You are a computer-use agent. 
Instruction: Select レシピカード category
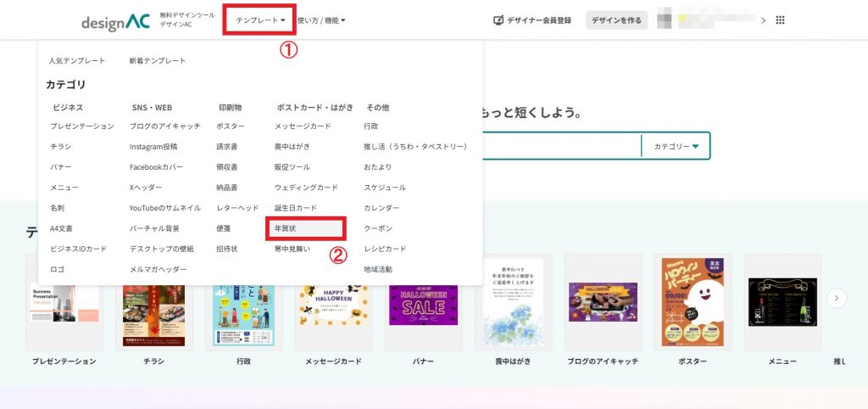[x=385, y=249]
